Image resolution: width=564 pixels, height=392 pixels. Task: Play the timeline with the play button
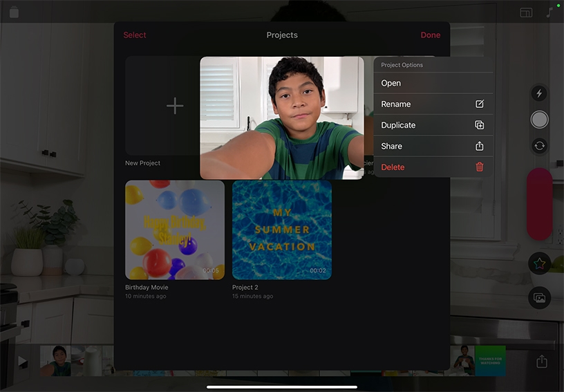click(23, 362)
